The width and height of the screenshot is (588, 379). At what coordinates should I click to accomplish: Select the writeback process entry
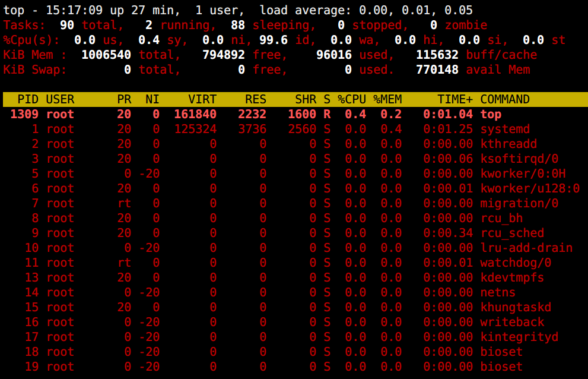click(x=512, y=322)
